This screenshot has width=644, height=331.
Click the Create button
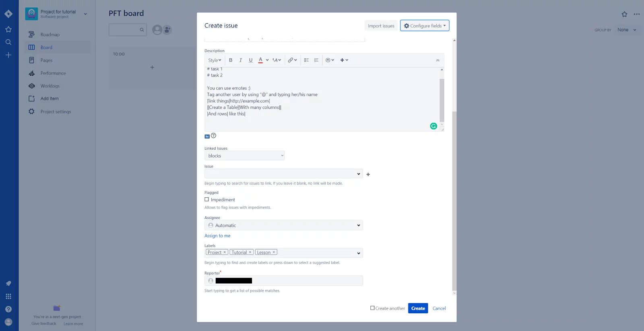click(418, 308)
